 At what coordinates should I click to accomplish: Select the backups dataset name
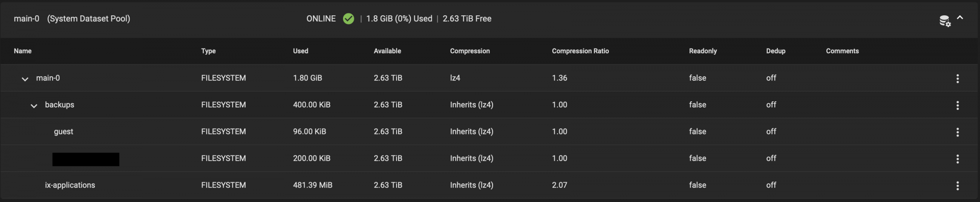(x=60, y=105)
